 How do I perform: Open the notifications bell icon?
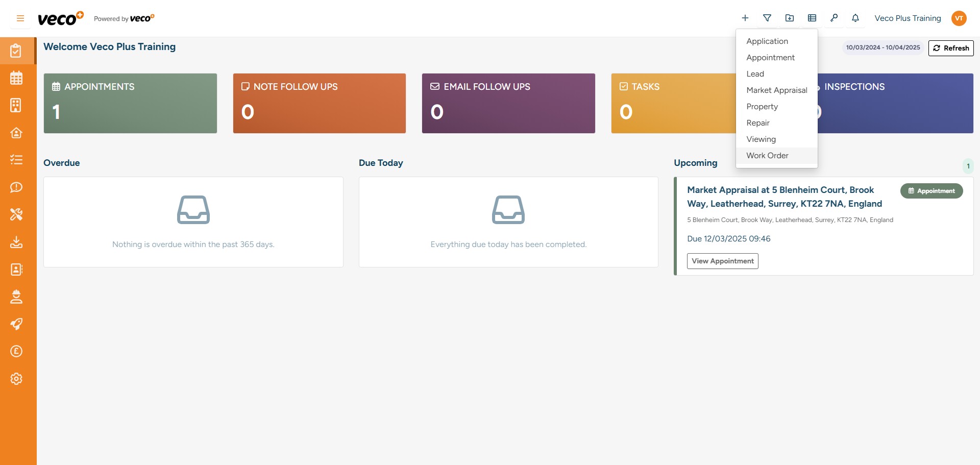[855, 18]
